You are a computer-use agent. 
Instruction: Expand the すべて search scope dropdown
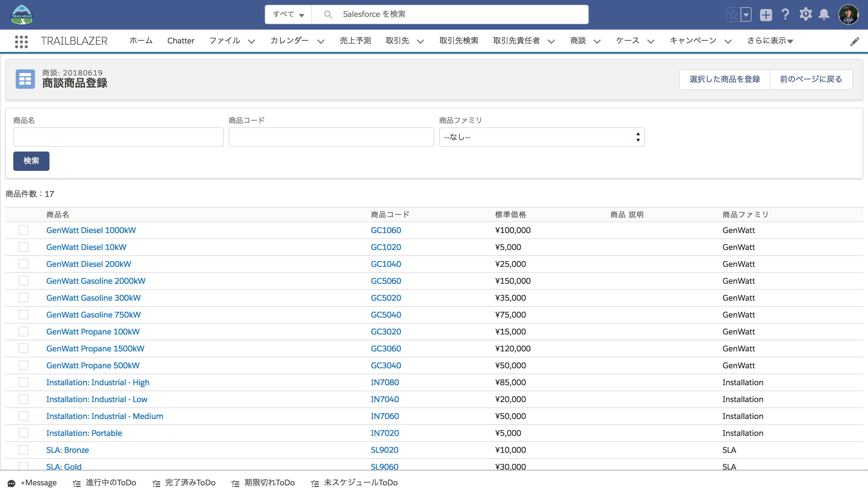(288, 14)
